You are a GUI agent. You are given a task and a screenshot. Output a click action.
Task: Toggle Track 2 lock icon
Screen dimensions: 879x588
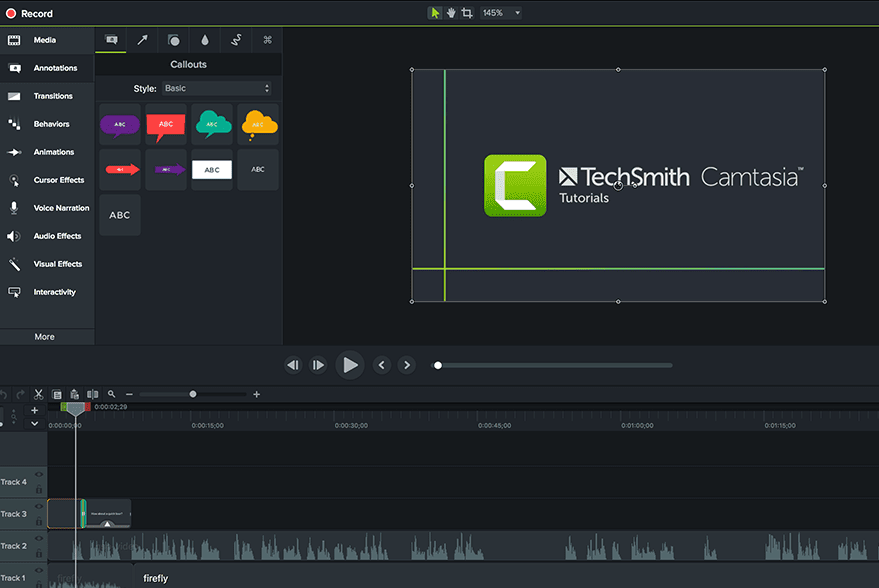pyautogui.click(x=39, y=553)
